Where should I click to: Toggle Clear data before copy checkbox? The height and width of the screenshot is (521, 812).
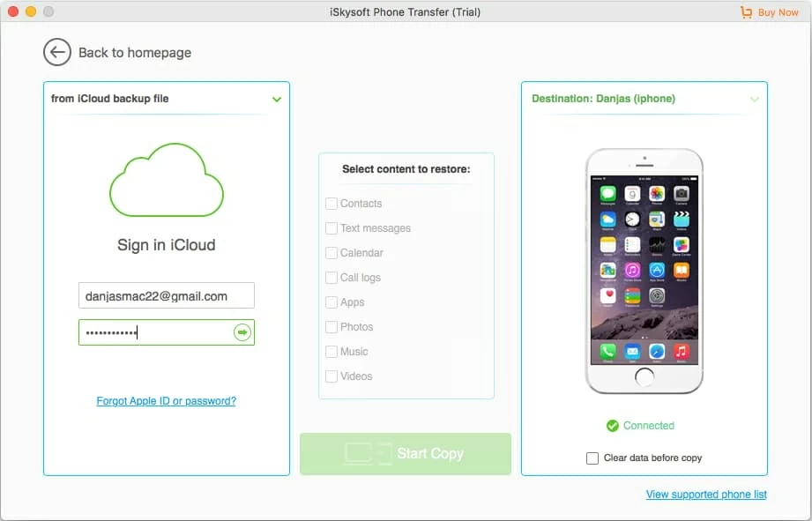(592, 458)
